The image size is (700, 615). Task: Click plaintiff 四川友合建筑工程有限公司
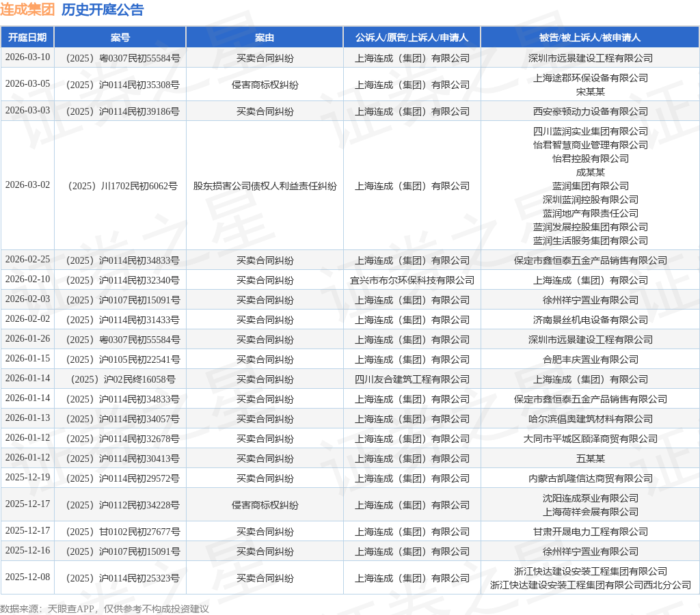[x=412, y=379]
